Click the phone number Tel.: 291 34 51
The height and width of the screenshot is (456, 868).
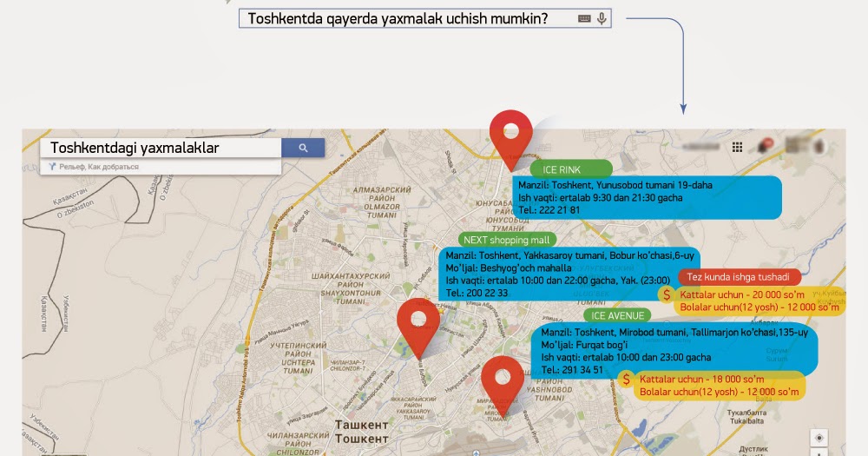coord(572,370)
